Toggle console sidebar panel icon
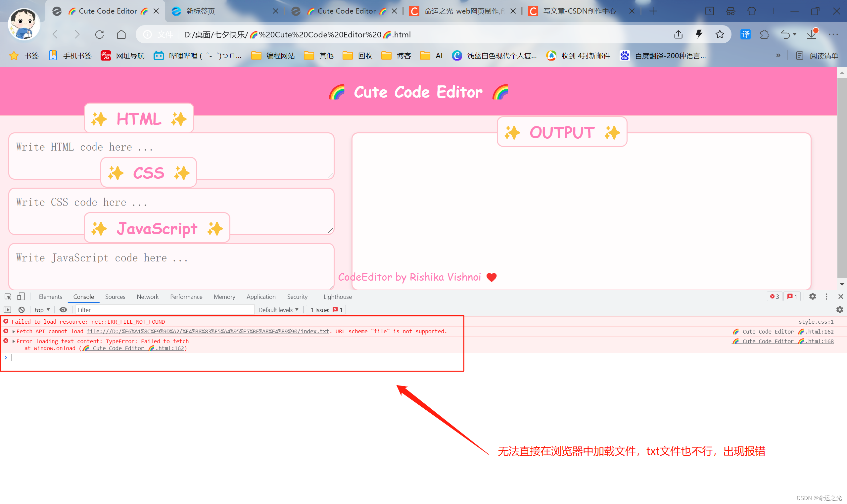 8,310
